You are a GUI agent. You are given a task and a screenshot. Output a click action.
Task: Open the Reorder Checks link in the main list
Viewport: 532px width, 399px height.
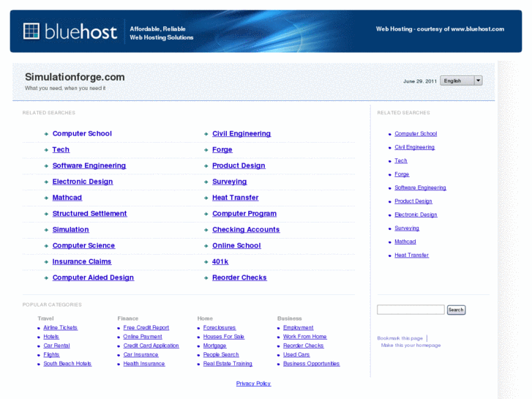tap(239, 277)
